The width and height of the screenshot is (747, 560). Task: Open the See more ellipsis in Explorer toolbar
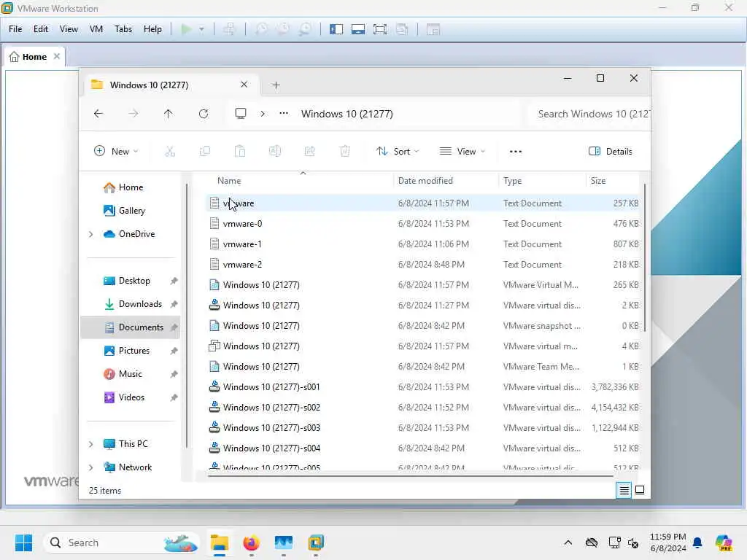point(516,152)
